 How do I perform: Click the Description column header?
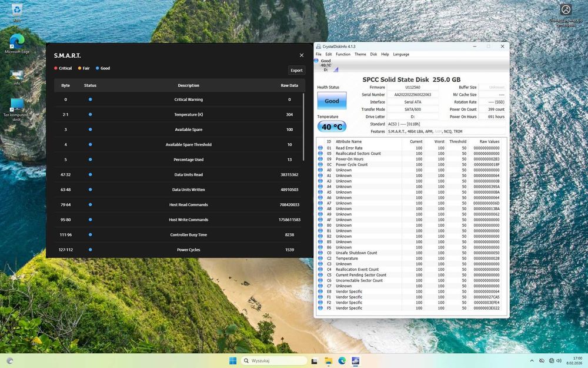pyautogui.click(x=189, y=85)
